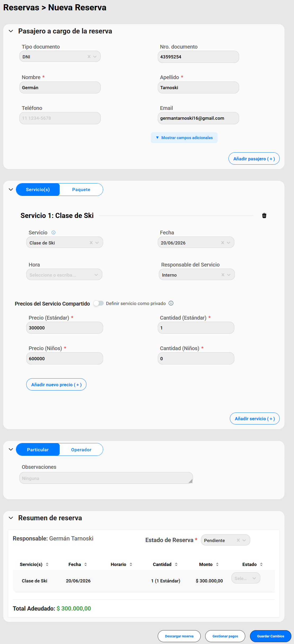The height and width of the screenshot is (644, 294).
Task: Sort table by Estado column
Action: 261,564
